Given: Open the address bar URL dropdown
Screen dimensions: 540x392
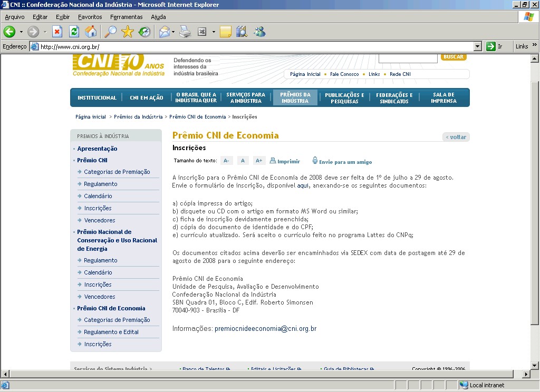Looking at the screenshot, I should (x=477, y=46).
